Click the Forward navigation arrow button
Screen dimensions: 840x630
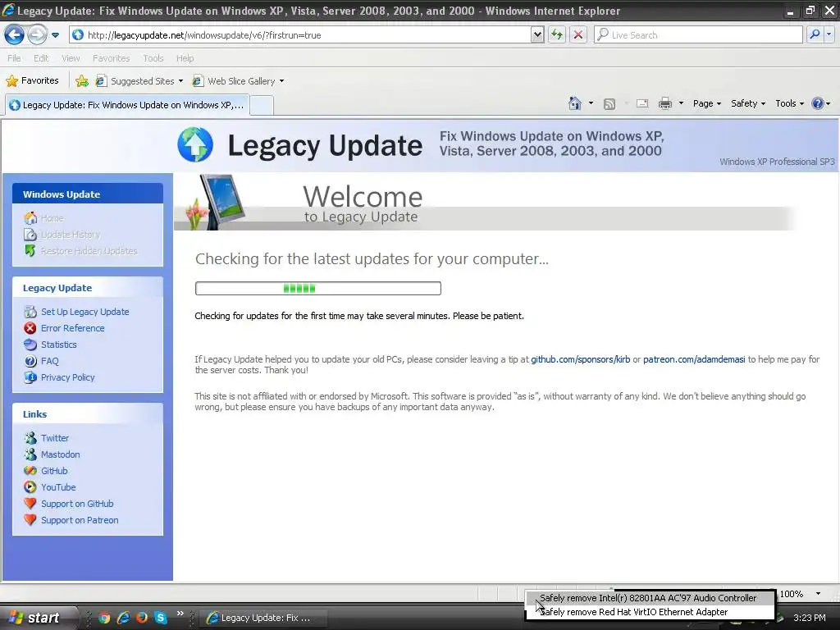coord(37,34)
